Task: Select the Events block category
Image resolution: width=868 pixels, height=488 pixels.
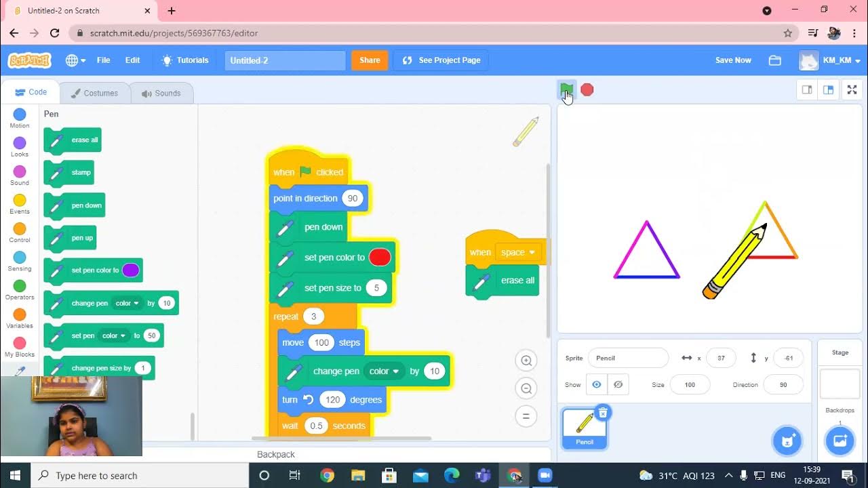Action: click(x=20, y=204)
